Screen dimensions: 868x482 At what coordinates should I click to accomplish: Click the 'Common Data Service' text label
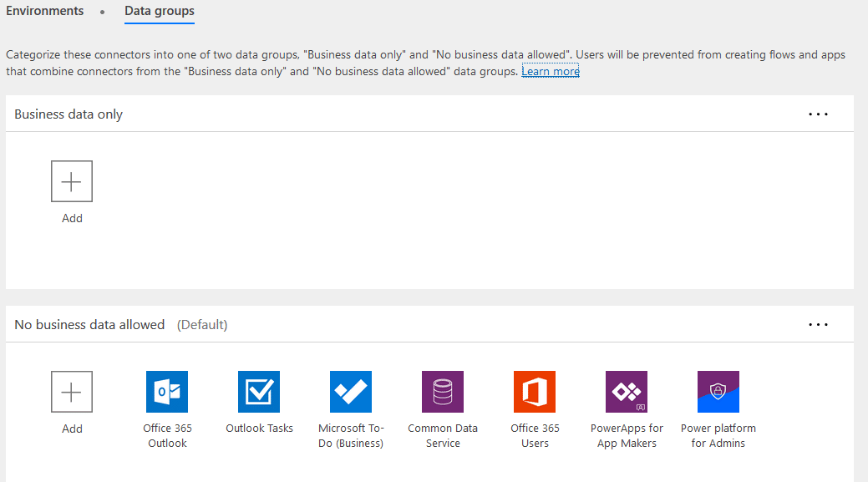pos(443,435)
